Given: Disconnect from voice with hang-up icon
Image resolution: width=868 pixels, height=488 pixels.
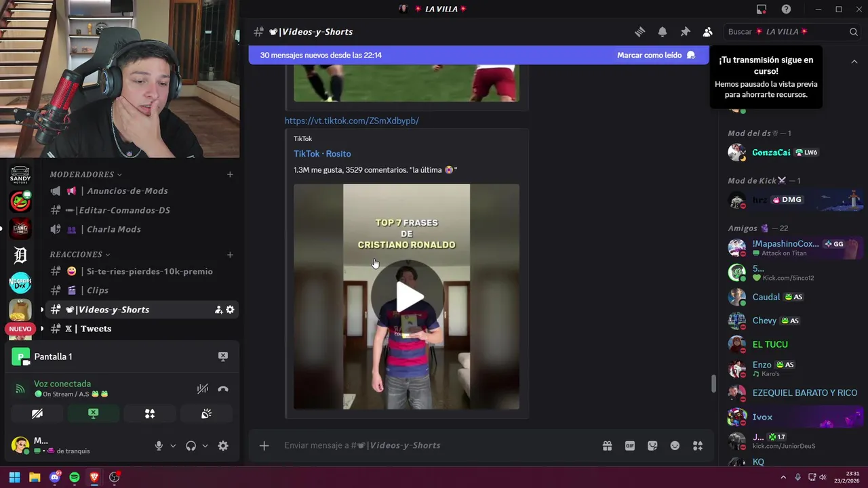Looking at the screenshot, I should pyautogui.click(x=222, y=389).
